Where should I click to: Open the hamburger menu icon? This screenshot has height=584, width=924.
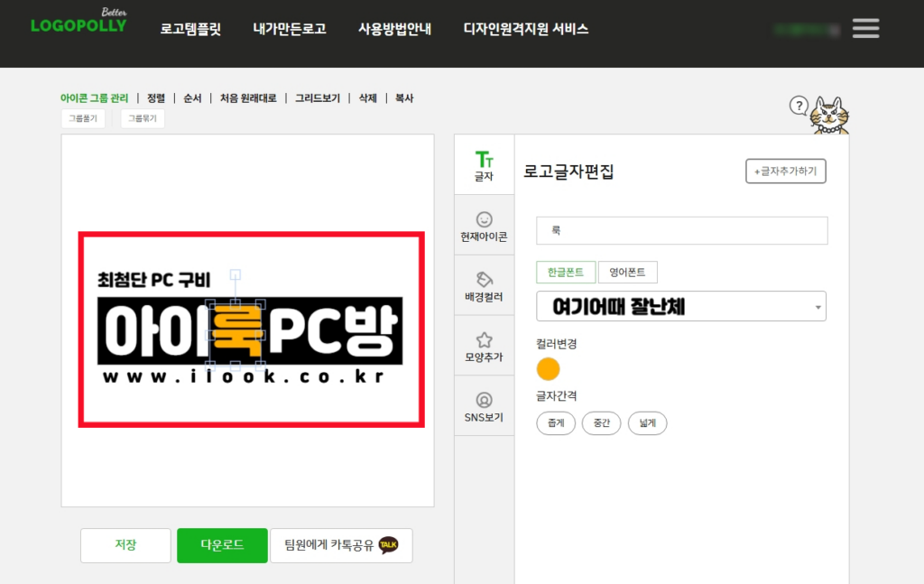865,28
